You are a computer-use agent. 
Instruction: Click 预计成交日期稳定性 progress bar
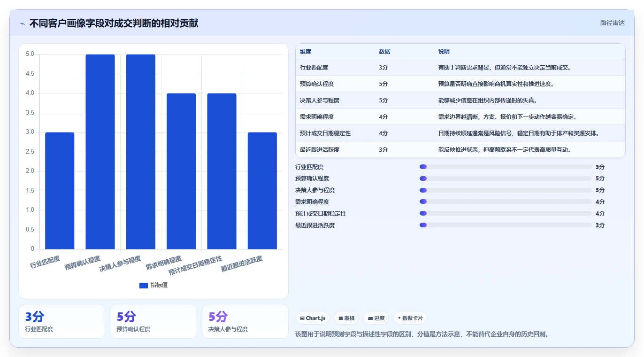pos(506,214)
